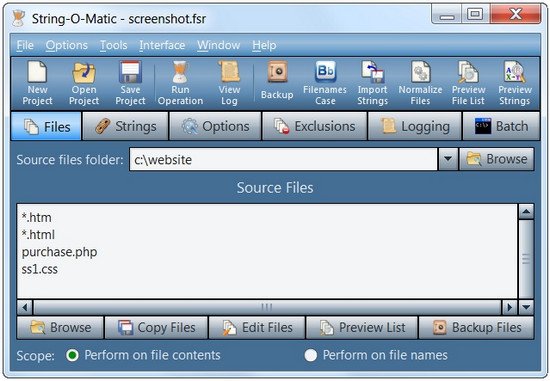Click the horizontal scrollbar thumb
The height and width of the screenshot is (381, 550).
click(267, 307)
